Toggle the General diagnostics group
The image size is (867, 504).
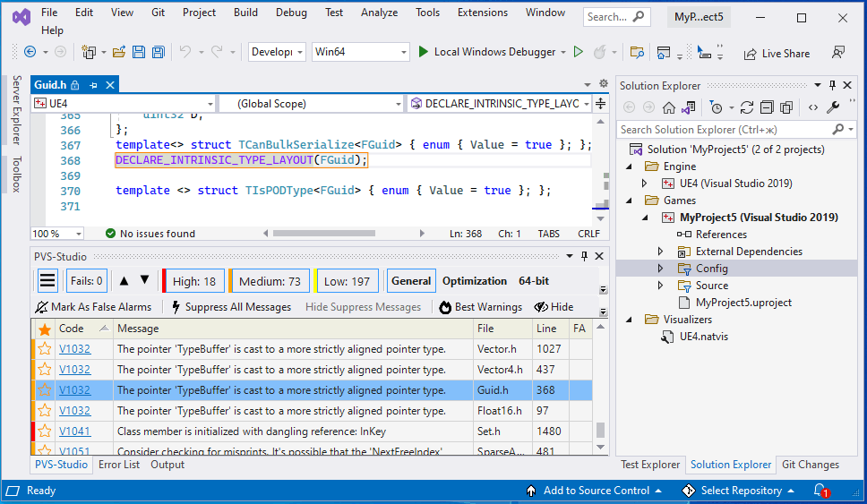411,281
